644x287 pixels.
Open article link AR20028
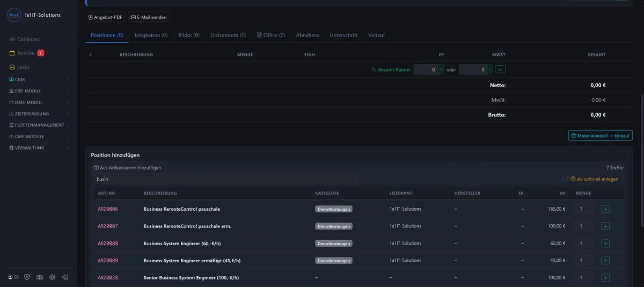[x=108, y=278]
